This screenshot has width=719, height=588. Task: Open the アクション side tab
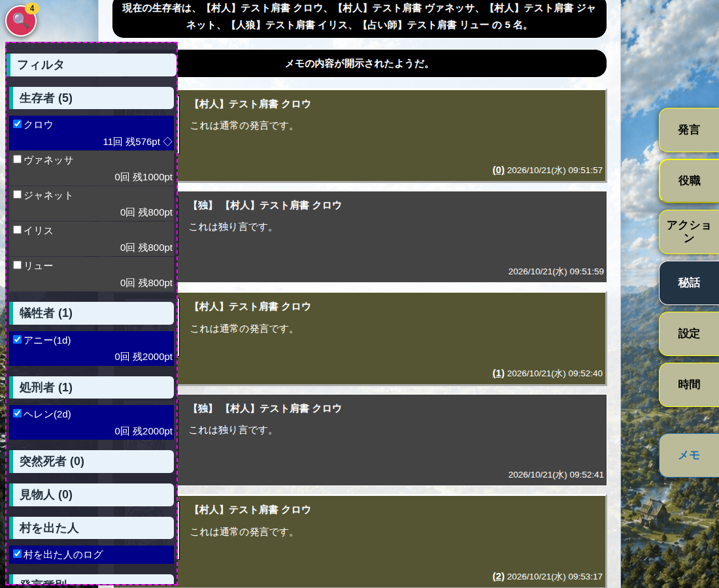point(689,232)
